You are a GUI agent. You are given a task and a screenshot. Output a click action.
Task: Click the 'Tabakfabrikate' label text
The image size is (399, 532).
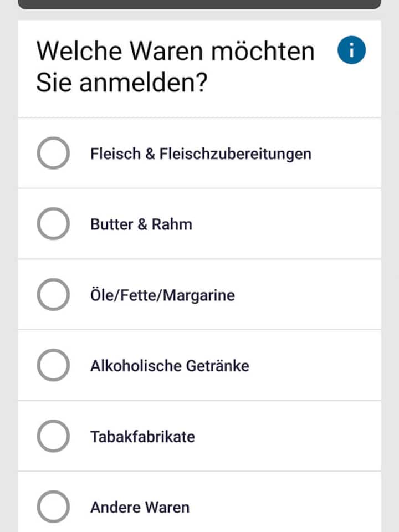[142, 437]
